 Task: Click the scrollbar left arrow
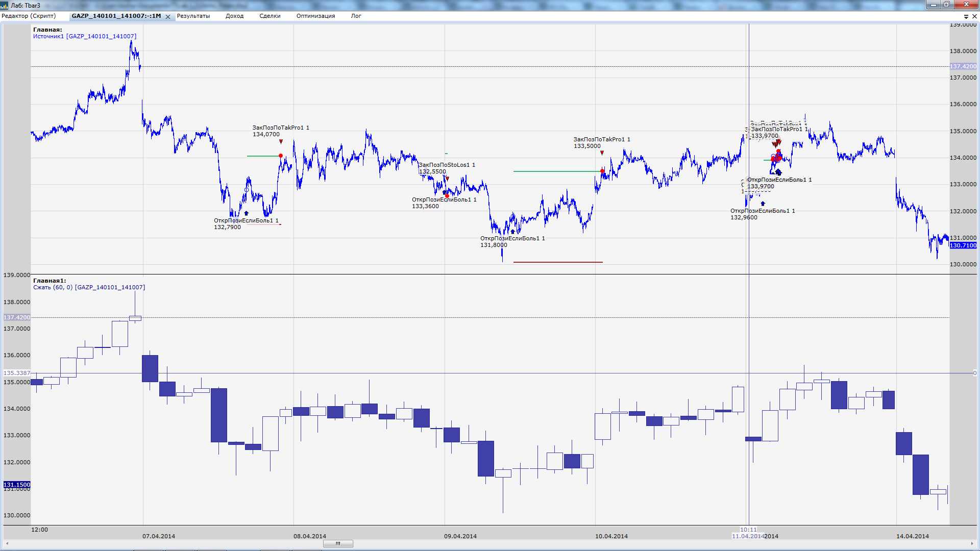click(7, 543)
